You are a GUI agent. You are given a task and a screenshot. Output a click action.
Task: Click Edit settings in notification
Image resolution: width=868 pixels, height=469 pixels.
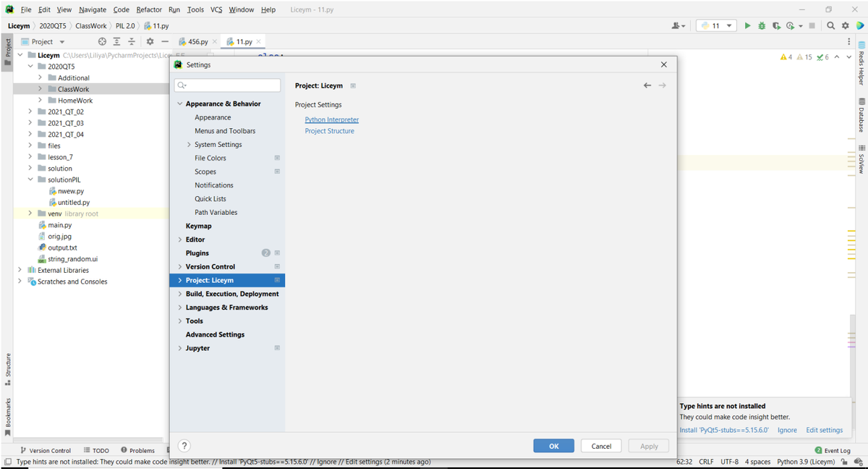(825, 430)
